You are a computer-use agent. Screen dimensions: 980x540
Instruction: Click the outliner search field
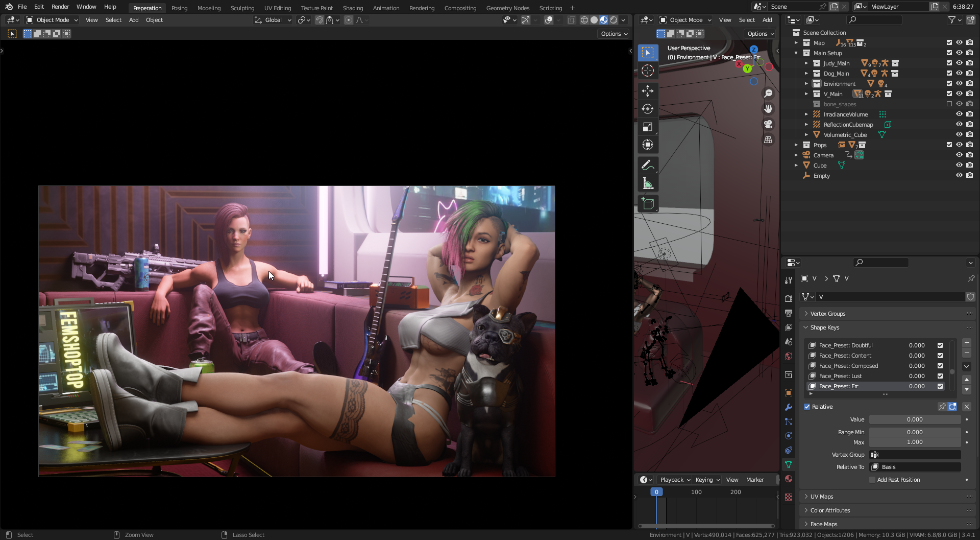pyautogui.click(x=874, y=20)
